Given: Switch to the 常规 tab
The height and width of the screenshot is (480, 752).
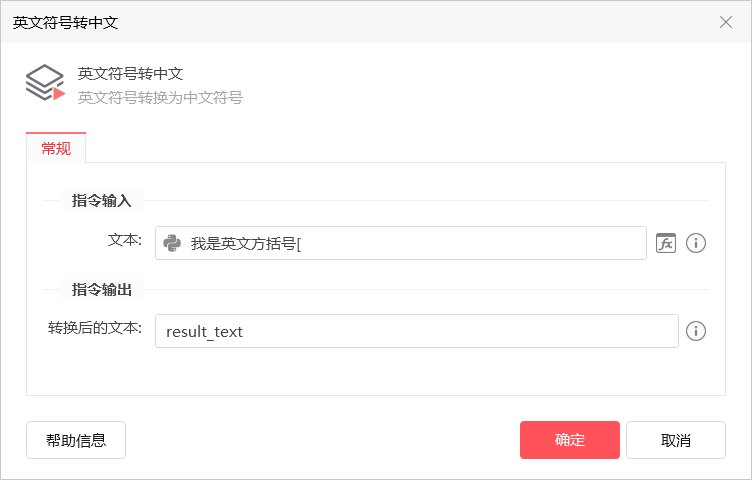Looking at the screenshot, I should [x=56, y=148].
